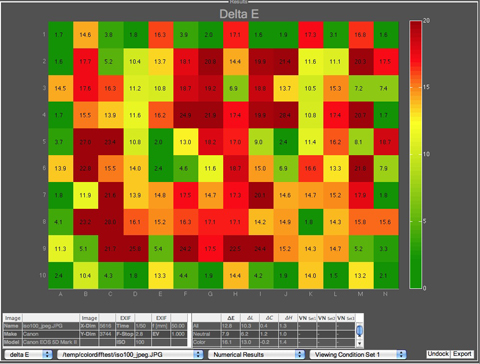Select heat map cell G3 showing 19.2
480x364 pixels.
[x=211, y=88]
